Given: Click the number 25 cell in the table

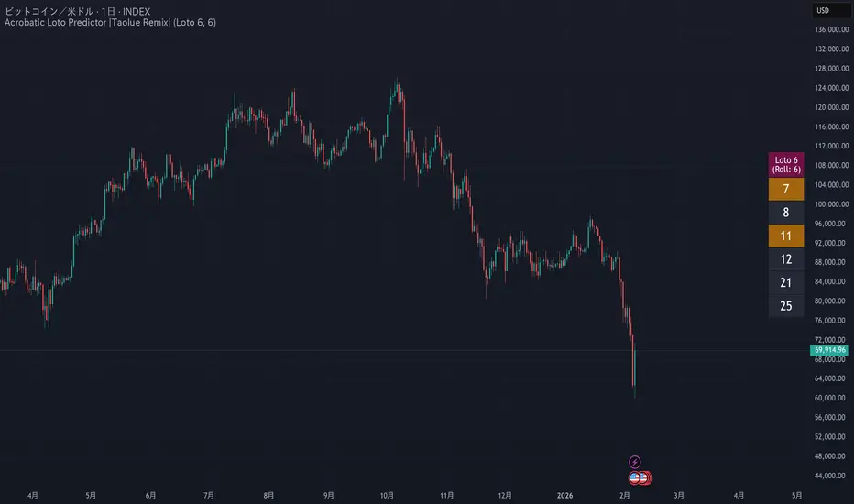Looking at the screenshot, I should pyautogui.click(x=785, y=305).
